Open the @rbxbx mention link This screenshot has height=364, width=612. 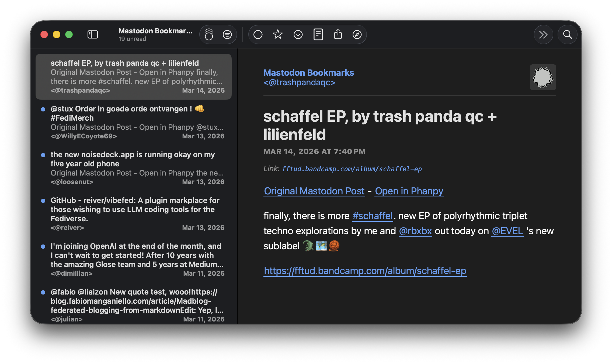click(415, 231)
